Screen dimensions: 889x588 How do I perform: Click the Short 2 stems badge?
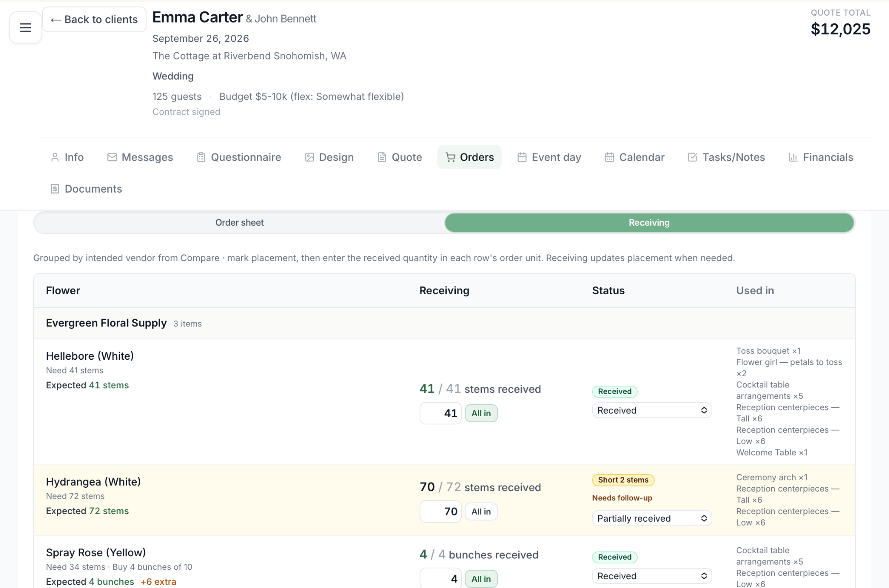(623, 480)
